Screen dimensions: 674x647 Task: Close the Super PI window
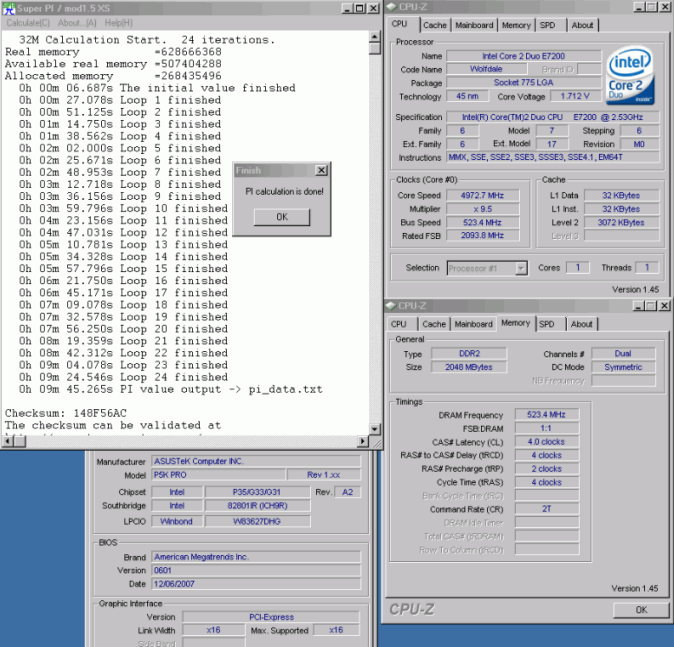(x=374, y=8)
